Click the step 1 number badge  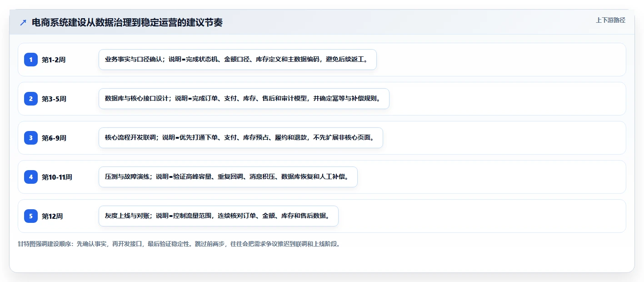click(31, 60)
